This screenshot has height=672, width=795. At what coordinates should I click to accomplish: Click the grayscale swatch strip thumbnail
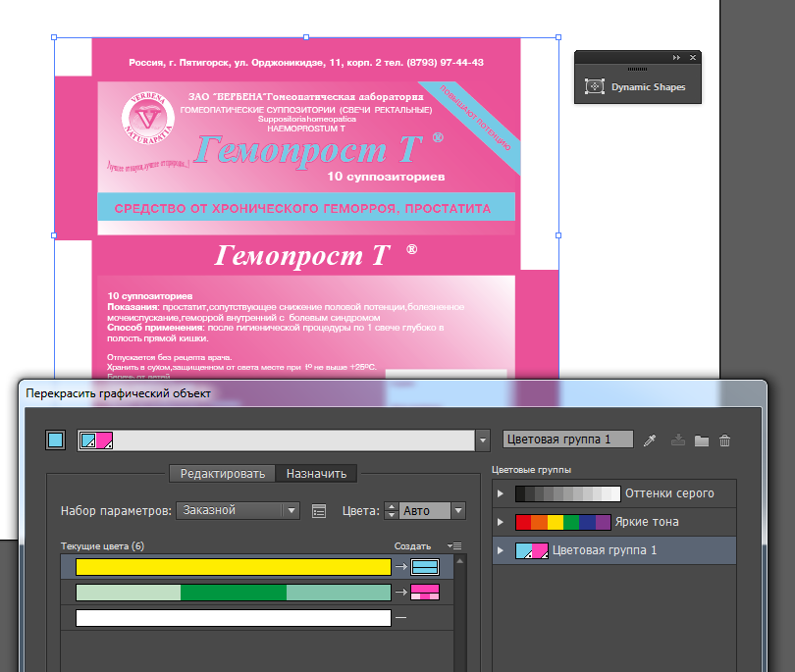pyautogui.click(x=568, y=493)
